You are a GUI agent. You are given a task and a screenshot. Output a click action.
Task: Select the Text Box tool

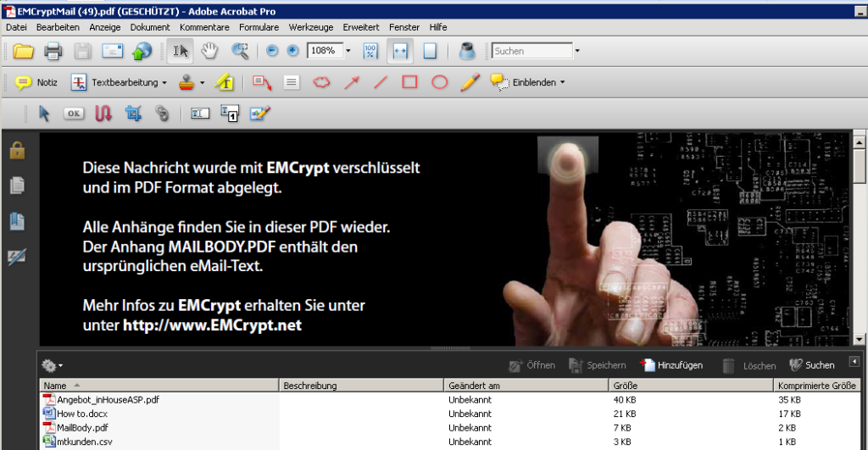tap(292, 82)
